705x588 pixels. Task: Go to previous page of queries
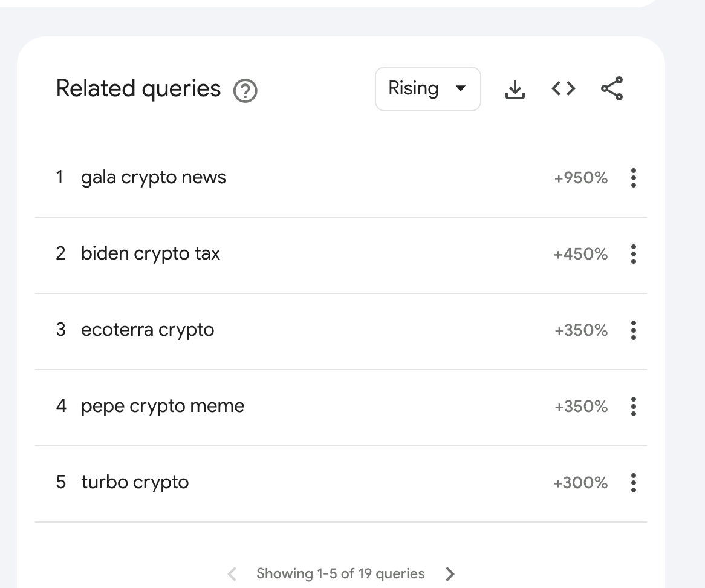(x=232, y=573)
